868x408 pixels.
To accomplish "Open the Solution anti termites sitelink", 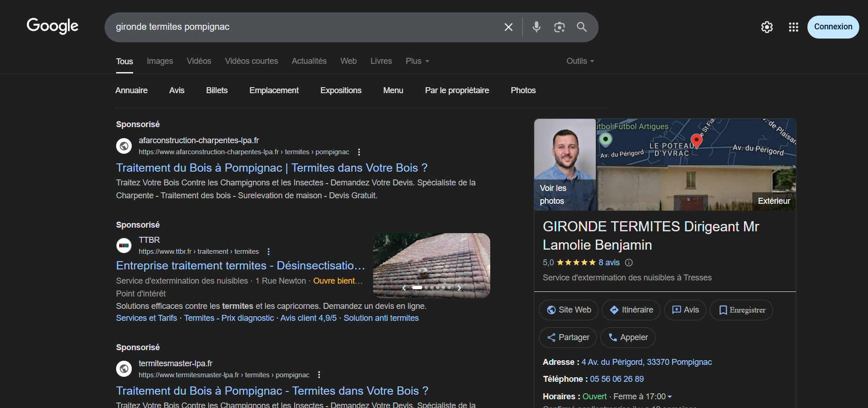I will (381, 318).
